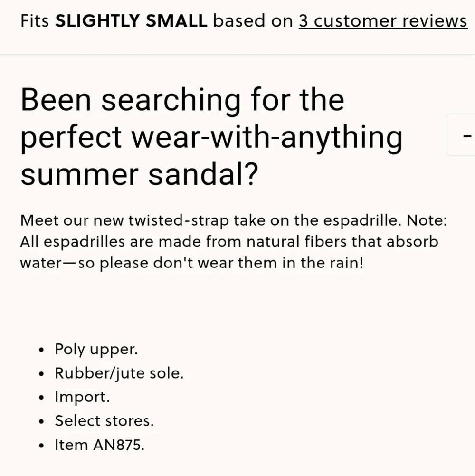Viewport: 475px width, 476px height.
Task: Open the 3 customer reviews link
Action: coord(383,21)
